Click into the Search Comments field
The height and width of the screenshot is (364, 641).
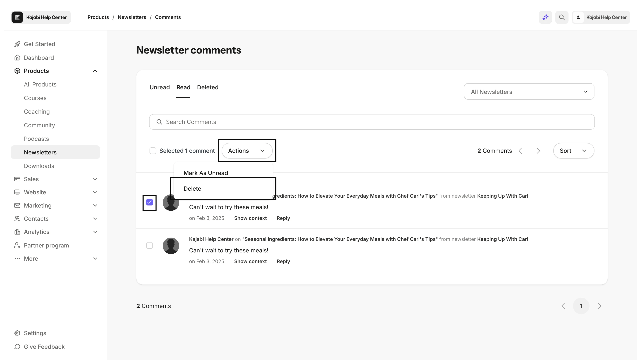pos(372,122)
